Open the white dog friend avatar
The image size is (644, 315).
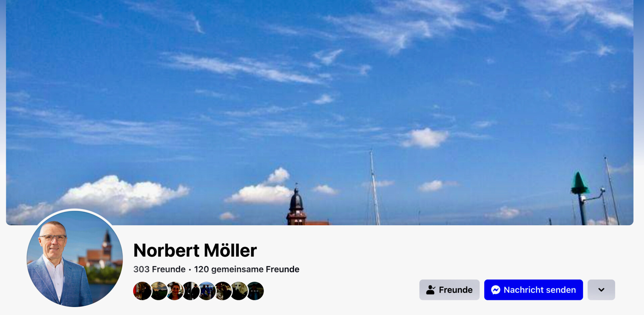point(239,291)
